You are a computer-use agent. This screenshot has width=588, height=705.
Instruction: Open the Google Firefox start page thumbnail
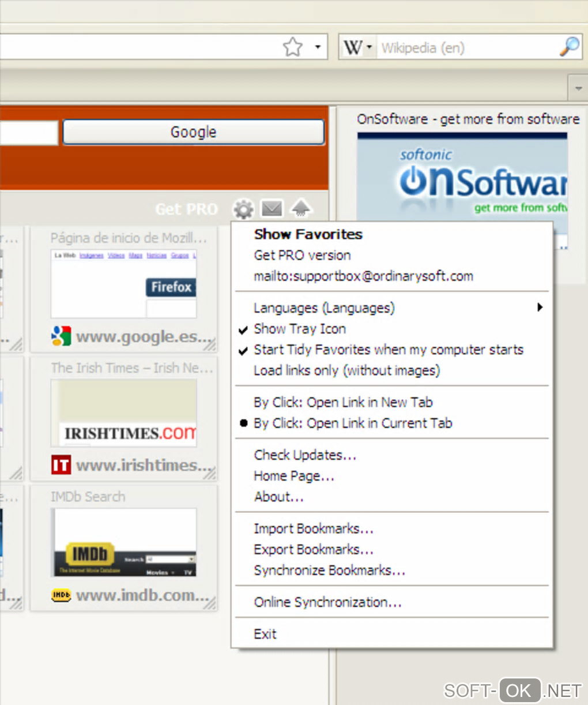coord(124,283)
